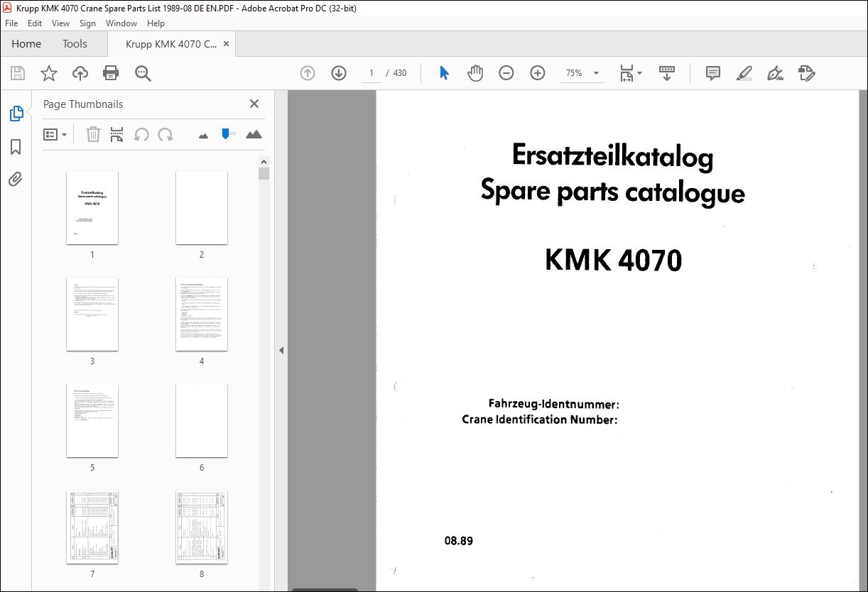The width and height of the screenshot is (868, 592).
Task: Switch to the Tools tab
Action: [x=75, y=44]
